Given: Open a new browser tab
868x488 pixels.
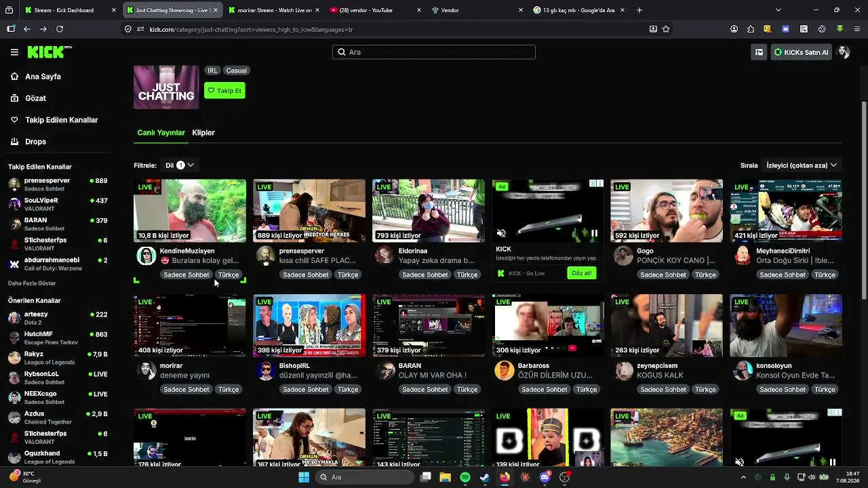Looking at the screenshot, I should click(639, 10).
